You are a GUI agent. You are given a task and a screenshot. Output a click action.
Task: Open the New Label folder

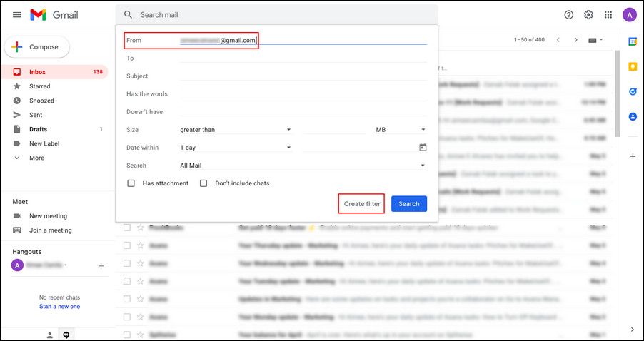tap(54, 143)
